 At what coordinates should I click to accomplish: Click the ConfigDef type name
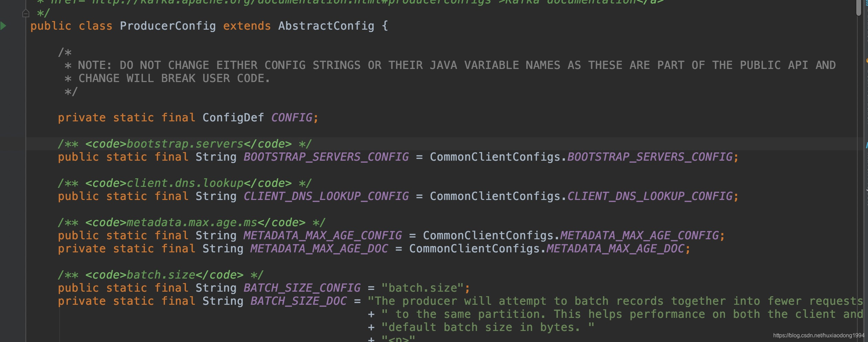[x=233, y=118]
